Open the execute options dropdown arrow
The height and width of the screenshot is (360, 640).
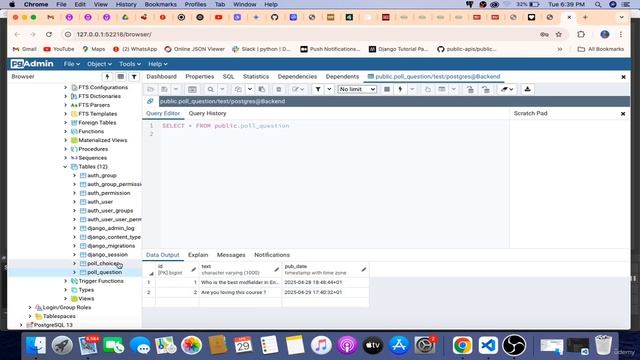tap(412, 89)
